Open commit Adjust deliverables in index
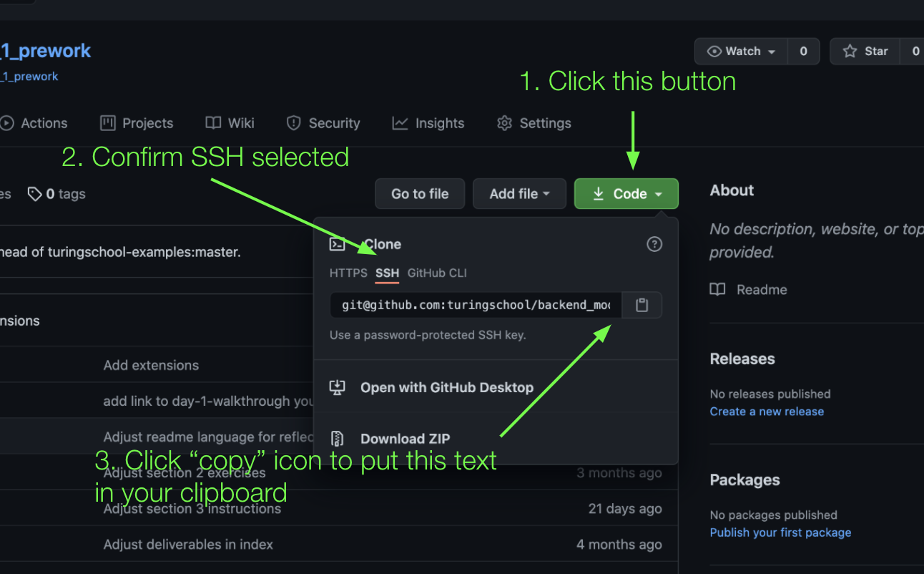924x574 pixels. click(x=188, y=545)
